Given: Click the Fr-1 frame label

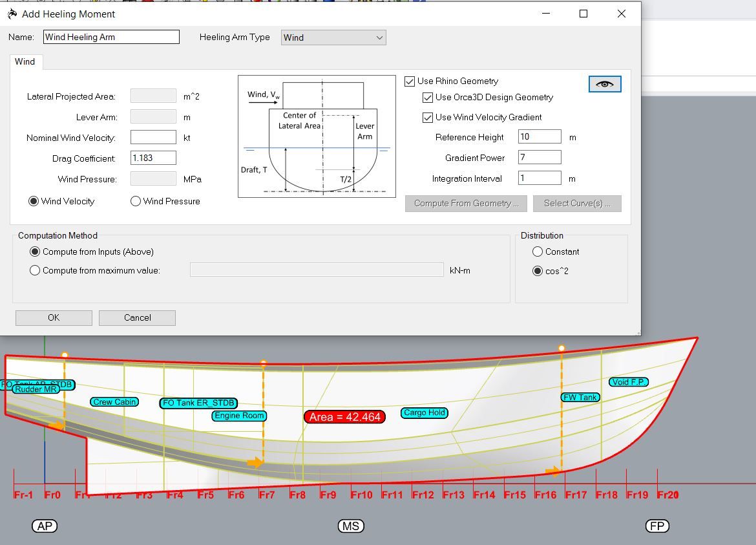Looking at the screenshot, I should [x=23, y=495].
